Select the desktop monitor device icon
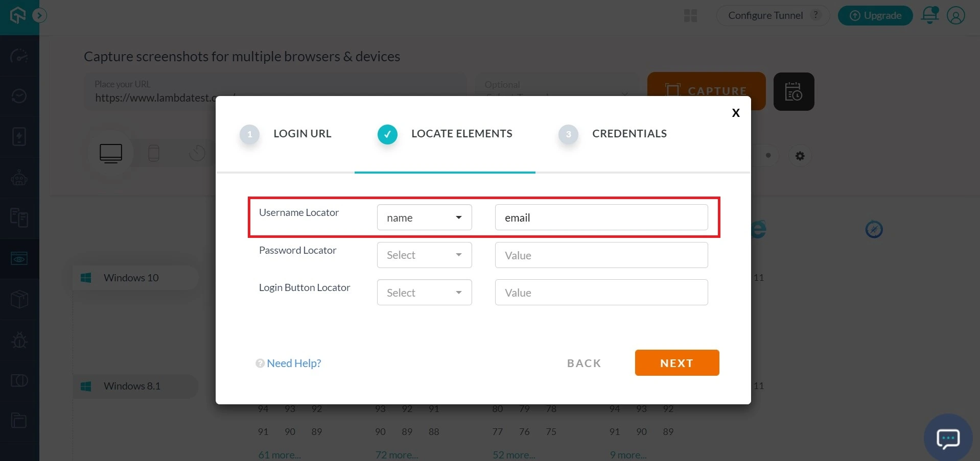 111,153
